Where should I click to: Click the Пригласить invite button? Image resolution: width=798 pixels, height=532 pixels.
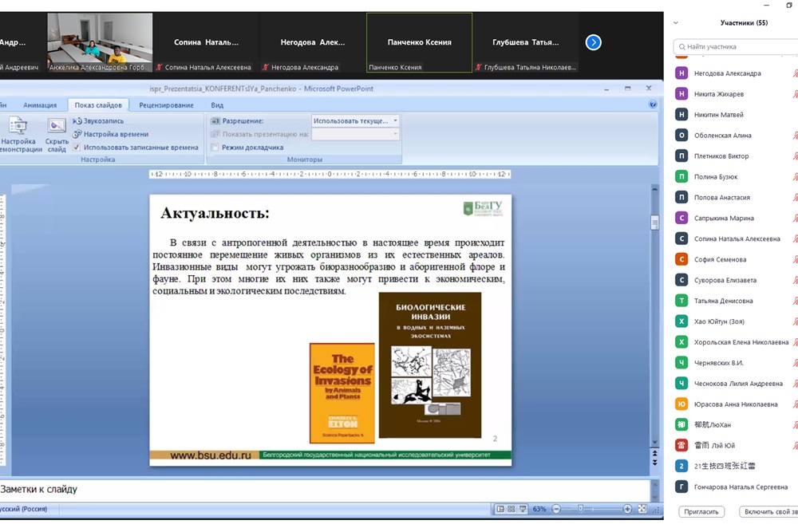[701, 511]
